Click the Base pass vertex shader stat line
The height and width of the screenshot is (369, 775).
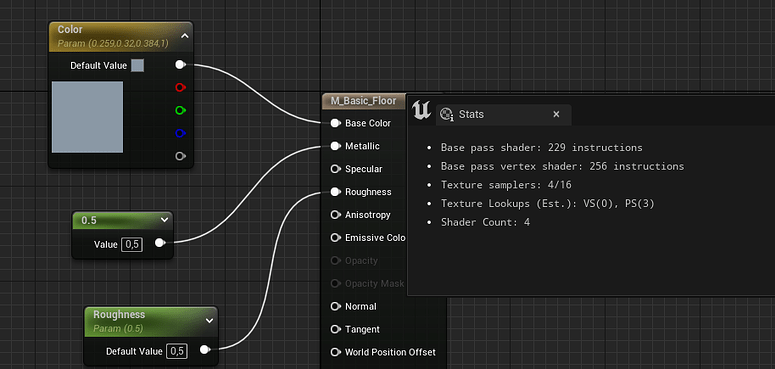tap(562, 166)
